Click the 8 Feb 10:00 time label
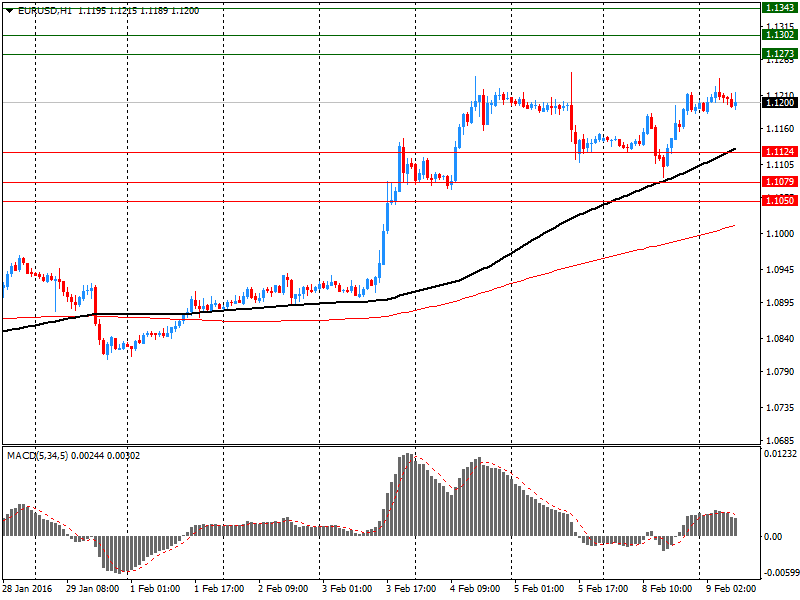This screenshot has width=800, height=600. [667, 589]
